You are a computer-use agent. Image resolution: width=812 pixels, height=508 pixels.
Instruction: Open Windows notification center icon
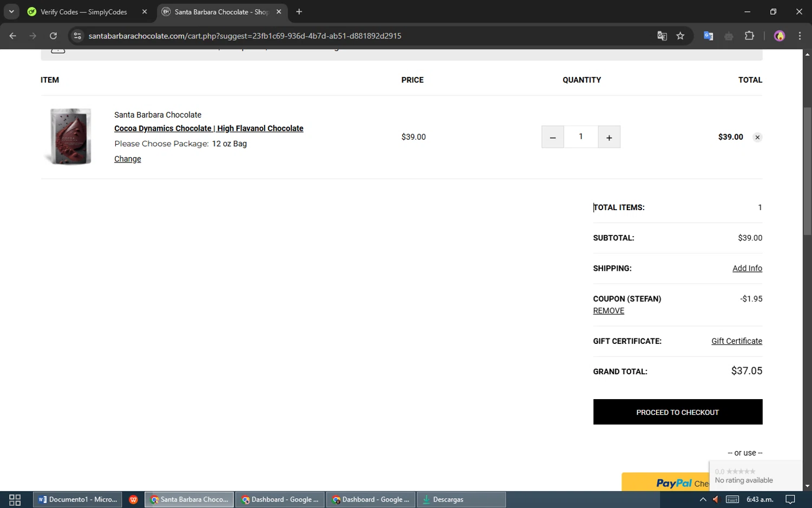pyautogui.click(x=790, y=499)
